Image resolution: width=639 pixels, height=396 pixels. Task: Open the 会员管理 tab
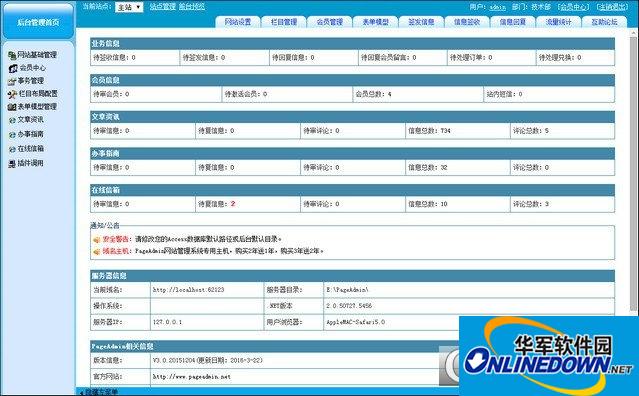coord(330,22)
